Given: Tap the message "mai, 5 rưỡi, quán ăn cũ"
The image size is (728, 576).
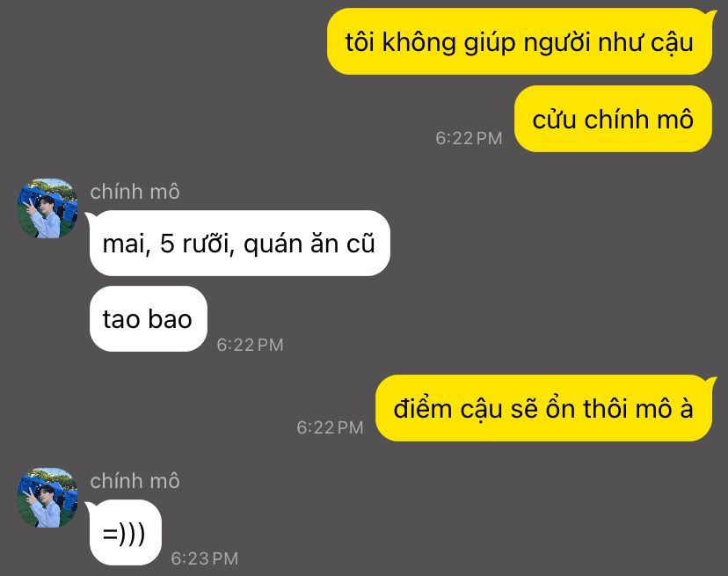Looking at the screenshot, I should (239, 243).
